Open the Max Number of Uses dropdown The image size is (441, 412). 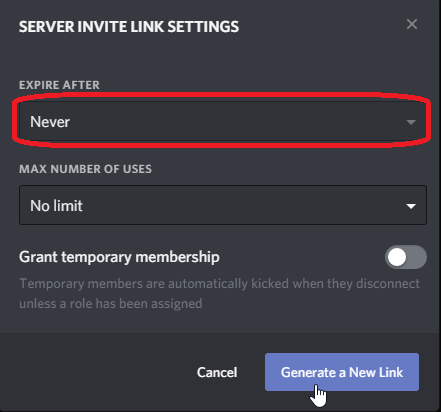223,205
